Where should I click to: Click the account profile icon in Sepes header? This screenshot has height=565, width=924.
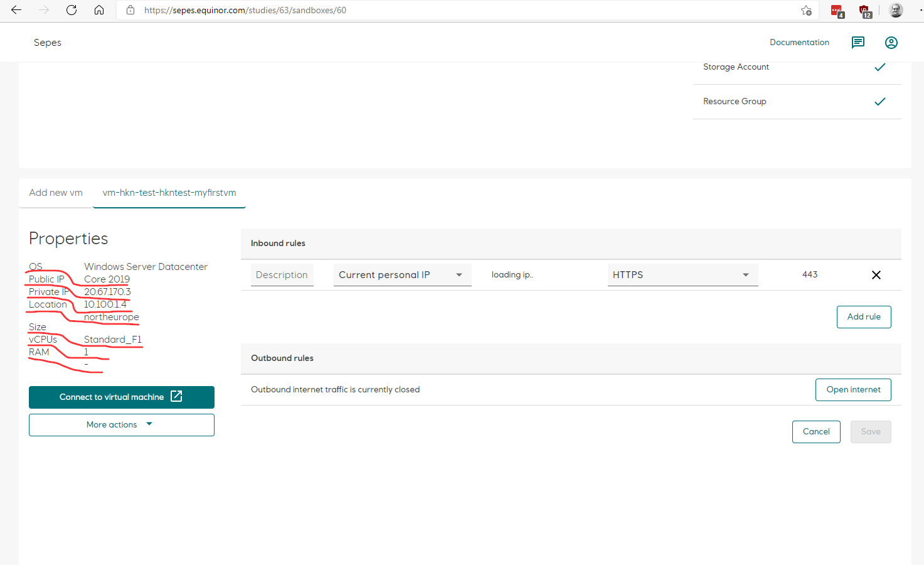click(891, 42)
